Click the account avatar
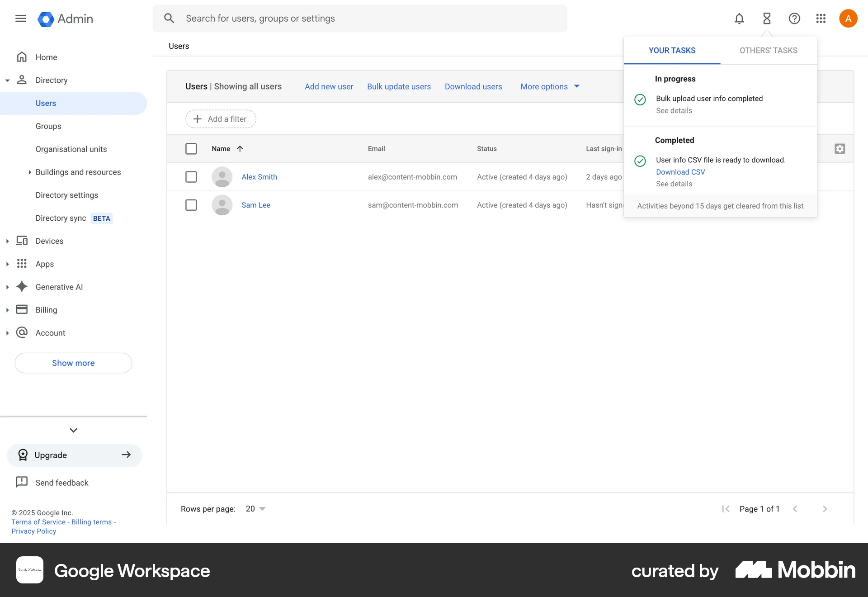 pos(848,19)
